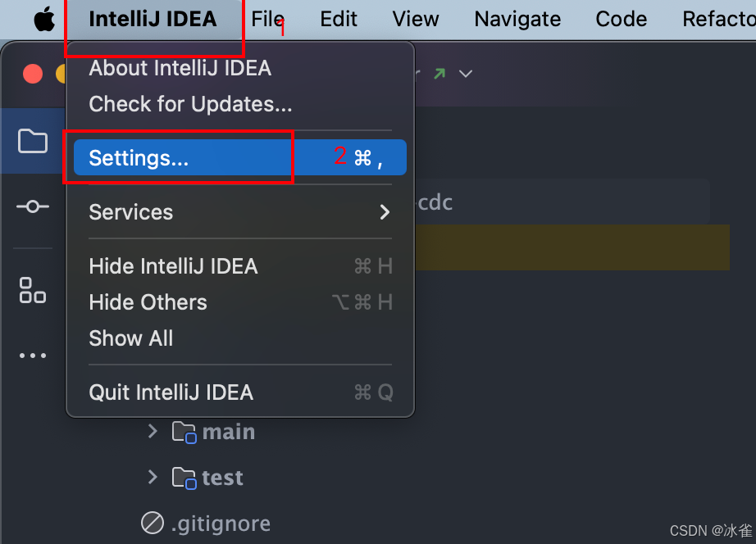Open the Commit tool window icon
756x544 pixels.
pyautogui.click(x=33, y=206)
